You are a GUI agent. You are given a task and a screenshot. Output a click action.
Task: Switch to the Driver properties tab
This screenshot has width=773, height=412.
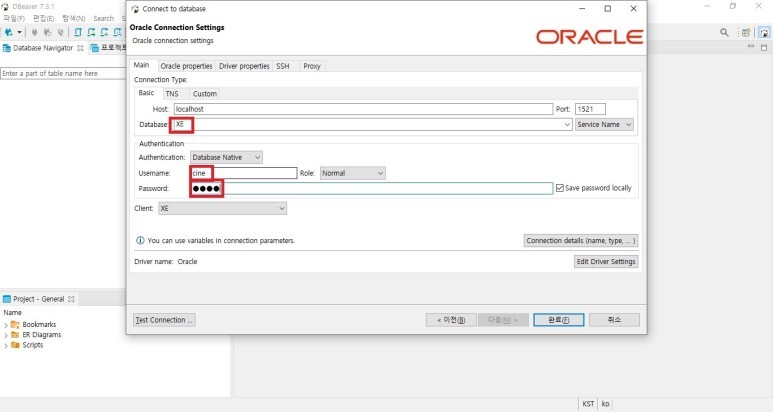tap(244, 66)
